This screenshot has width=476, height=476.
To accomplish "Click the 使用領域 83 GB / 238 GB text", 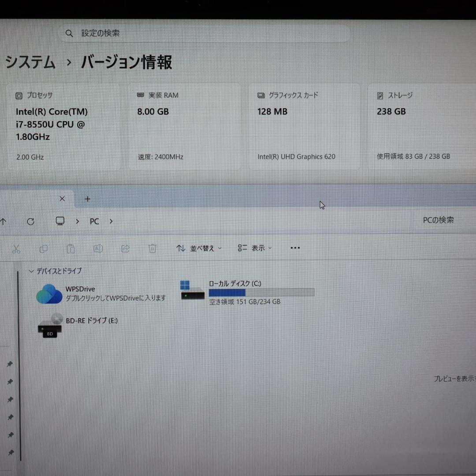I will 413,156.
